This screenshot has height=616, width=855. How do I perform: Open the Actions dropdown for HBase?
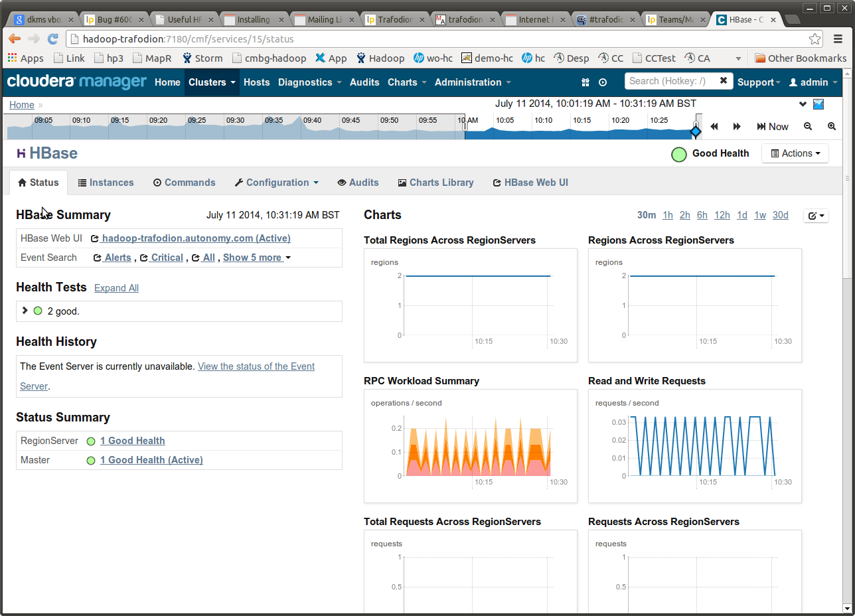tap(795, 153)
